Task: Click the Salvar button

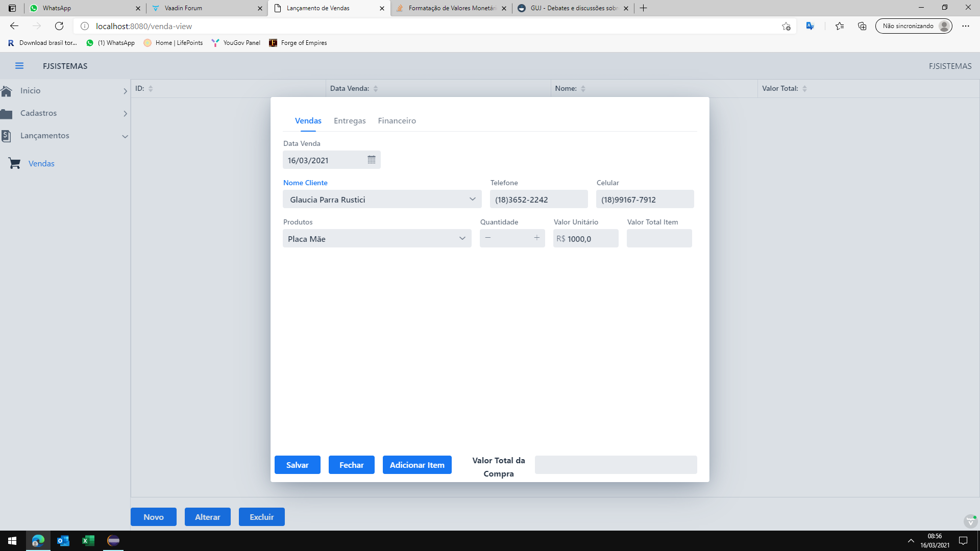Action: (x=297, y=465)
